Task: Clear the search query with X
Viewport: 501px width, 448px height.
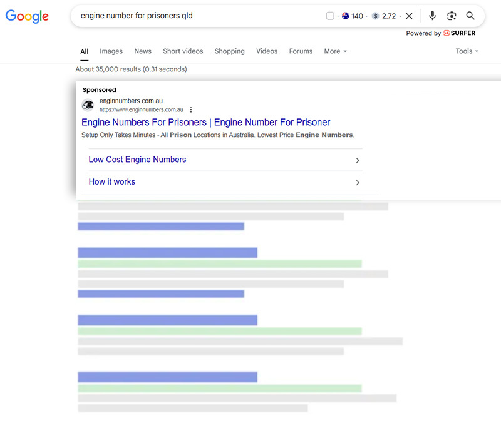Action: [409, 16]
